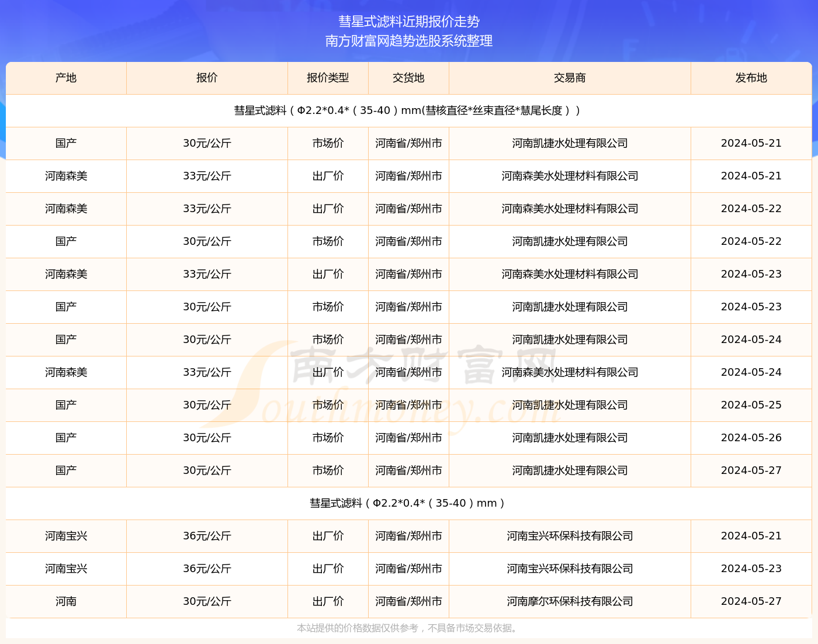818x644 pixels.
Task: Select the 交货地 column header
Action: click(408, 78)
